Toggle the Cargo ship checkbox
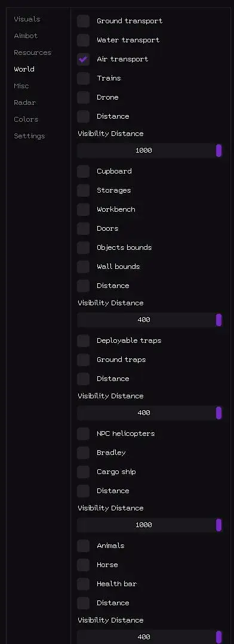 point(83,472)
